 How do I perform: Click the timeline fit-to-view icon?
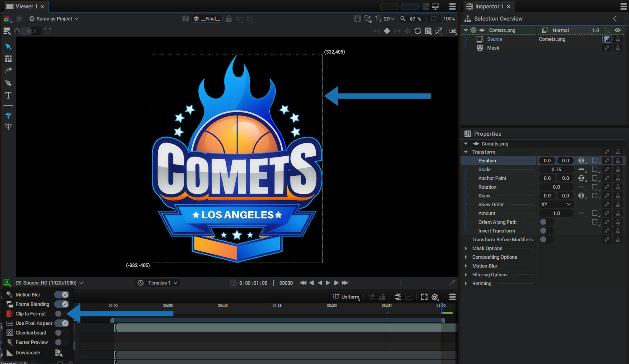point(424,297)
